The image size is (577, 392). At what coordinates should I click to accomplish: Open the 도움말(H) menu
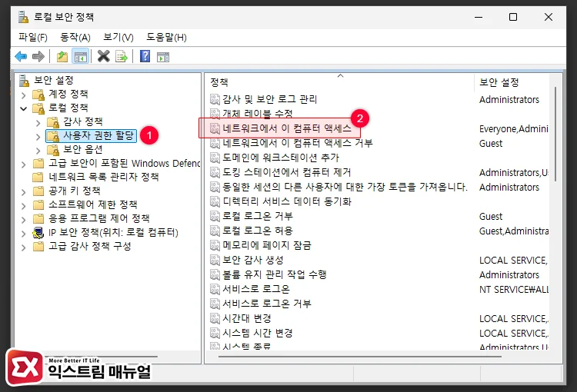166,37
